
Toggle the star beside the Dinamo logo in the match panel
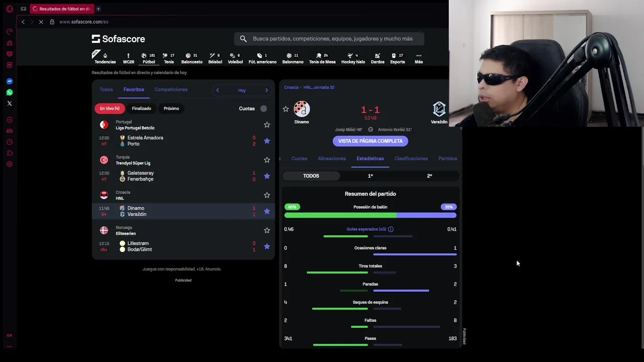286,109
